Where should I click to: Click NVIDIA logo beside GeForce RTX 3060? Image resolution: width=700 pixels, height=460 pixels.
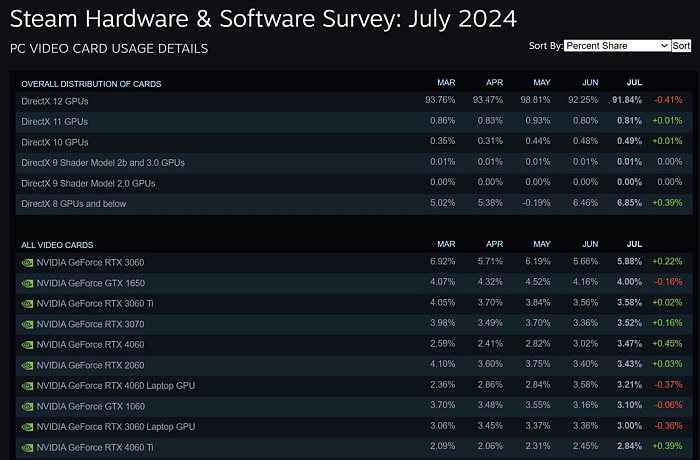point(27,263)
